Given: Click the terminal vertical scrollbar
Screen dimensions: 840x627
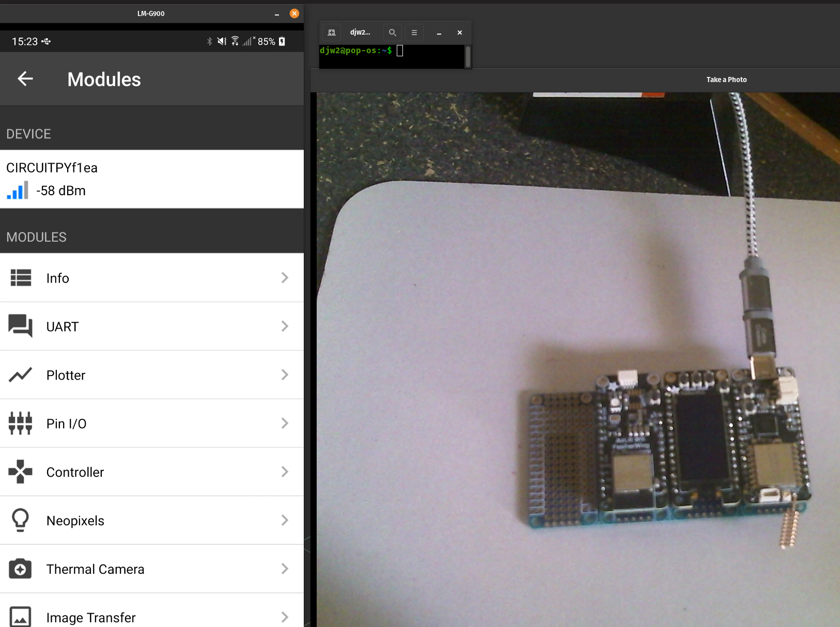Looking at the screenshot, I should click(468, 56).
